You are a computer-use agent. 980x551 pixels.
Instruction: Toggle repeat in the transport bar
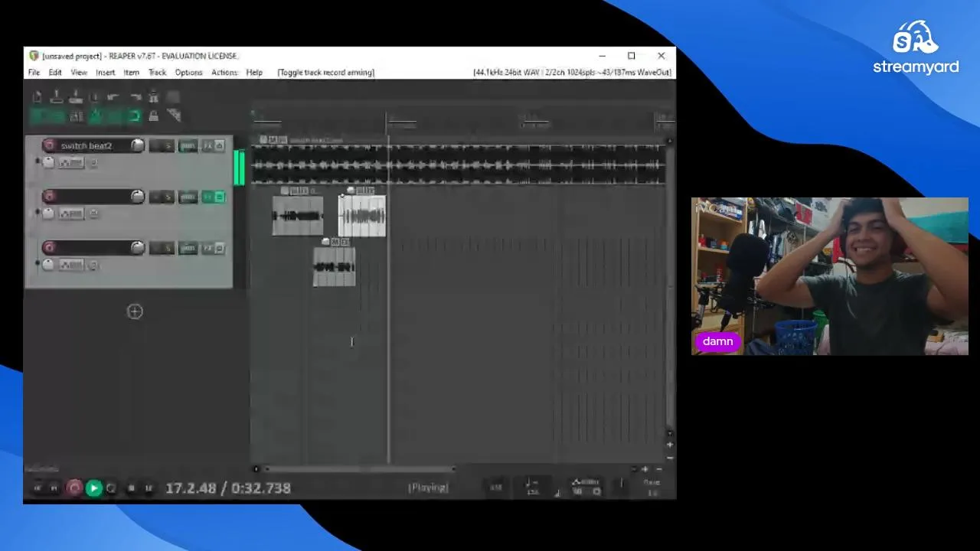112,487
